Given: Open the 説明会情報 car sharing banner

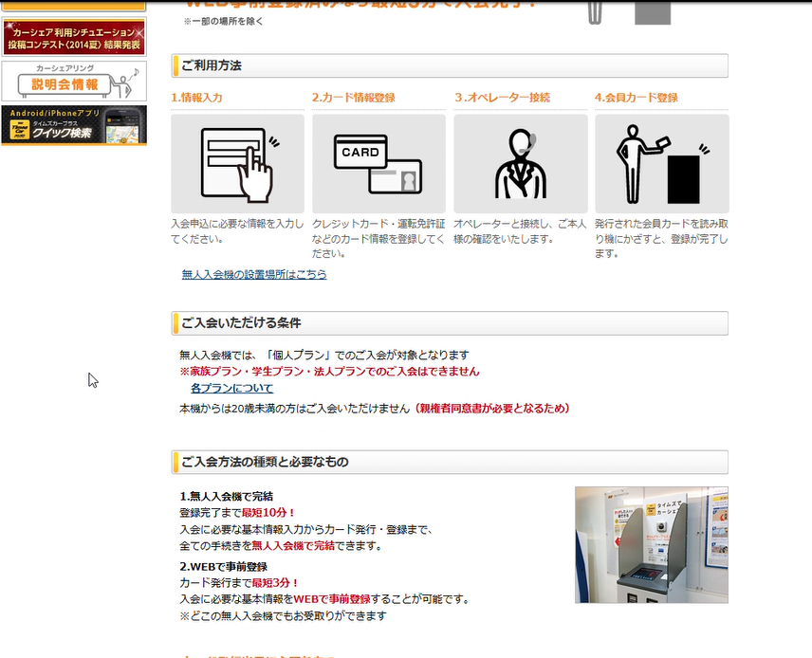Looking at the screenshot, I should (74, 82).
